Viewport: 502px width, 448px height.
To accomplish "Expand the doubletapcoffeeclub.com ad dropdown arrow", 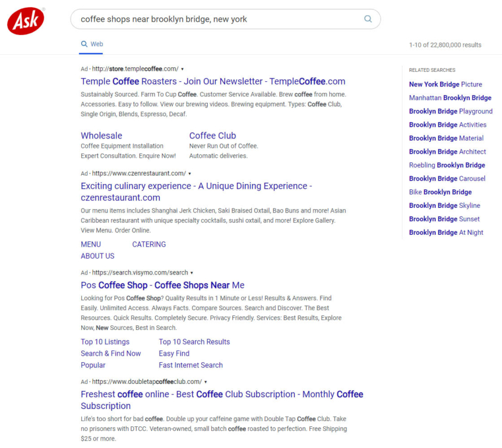I will coord(205,382).
